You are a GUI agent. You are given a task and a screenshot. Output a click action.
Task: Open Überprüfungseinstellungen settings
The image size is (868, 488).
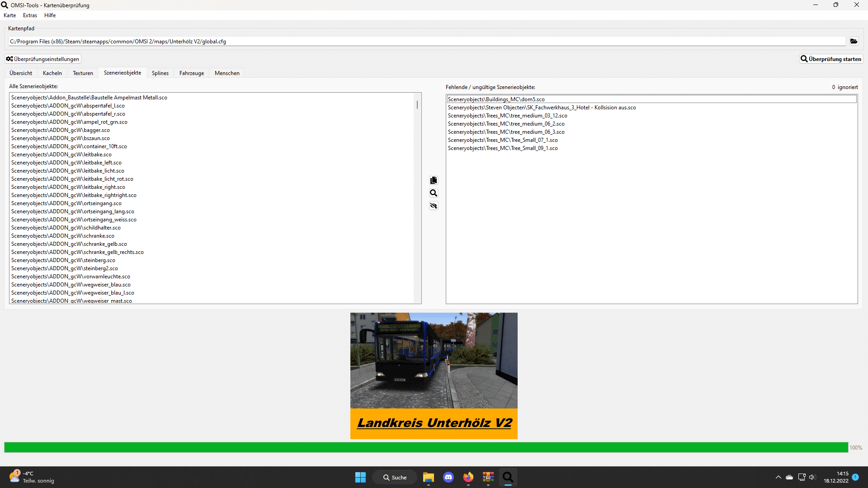point(43,59)
